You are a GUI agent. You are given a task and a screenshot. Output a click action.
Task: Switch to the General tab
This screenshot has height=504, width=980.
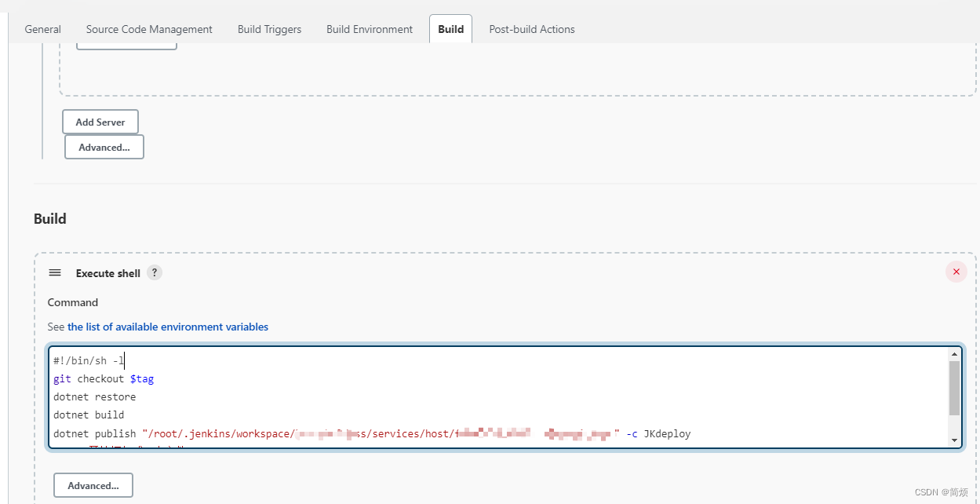tap(43, 29)
